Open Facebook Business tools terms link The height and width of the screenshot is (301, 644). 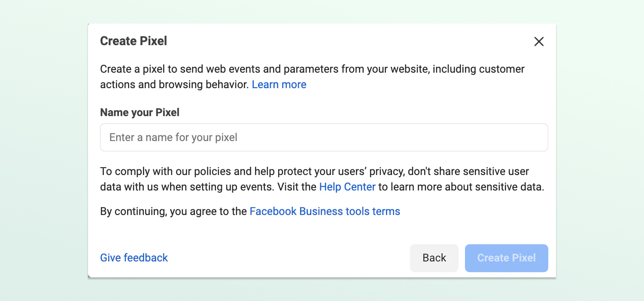pos(325,212)
